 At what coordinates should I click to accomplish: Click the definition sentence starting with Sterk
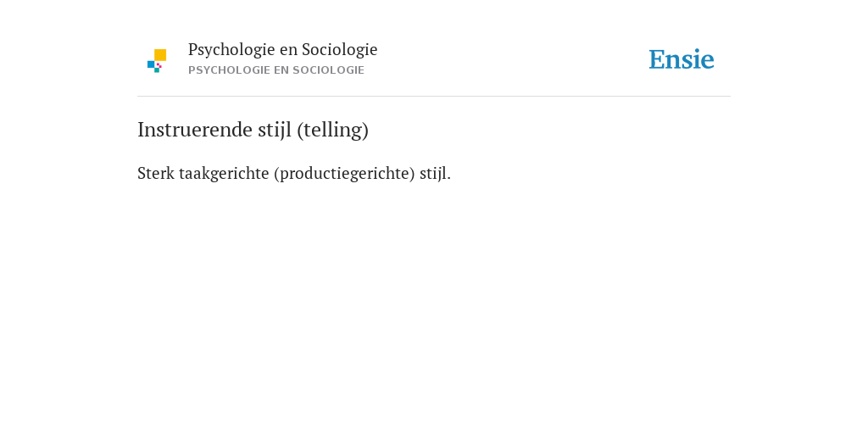click(x=294, y=174)
